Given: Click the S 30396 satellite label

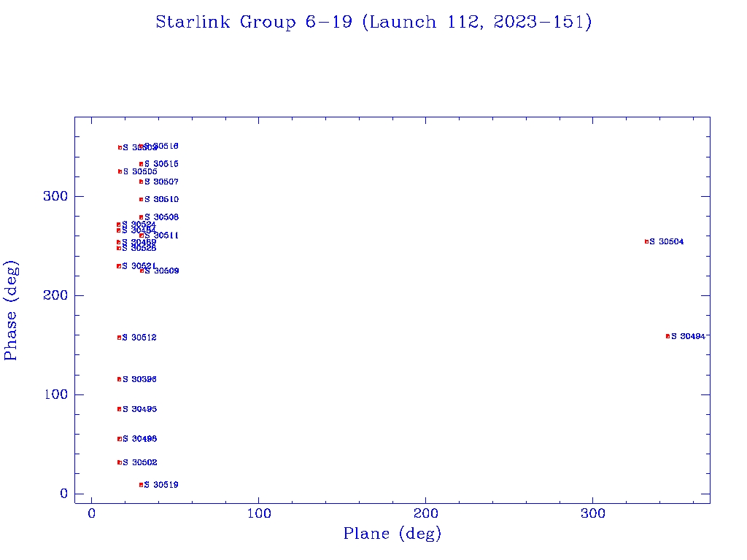Looking at the screenshot, I should coord(139,379).
